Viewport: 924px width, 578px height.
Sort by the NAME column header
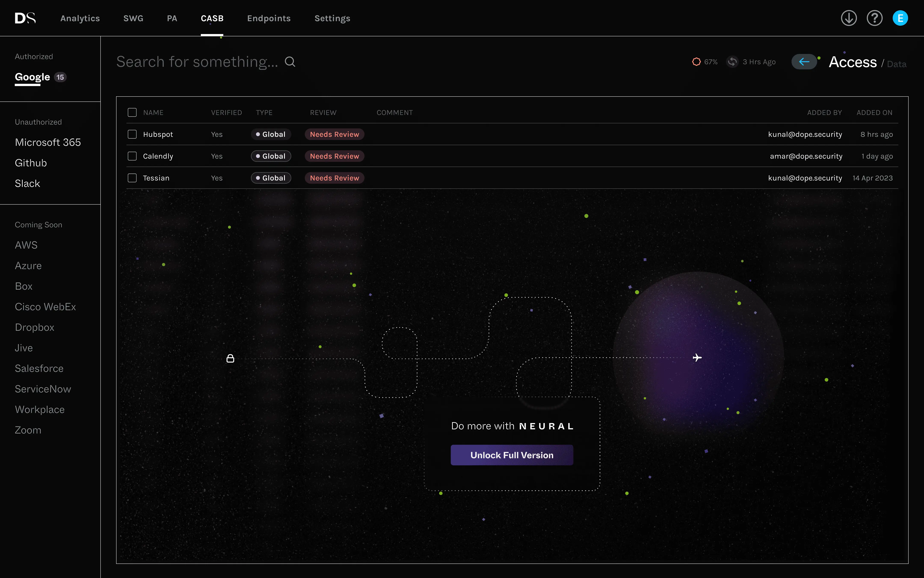point(153,112)
